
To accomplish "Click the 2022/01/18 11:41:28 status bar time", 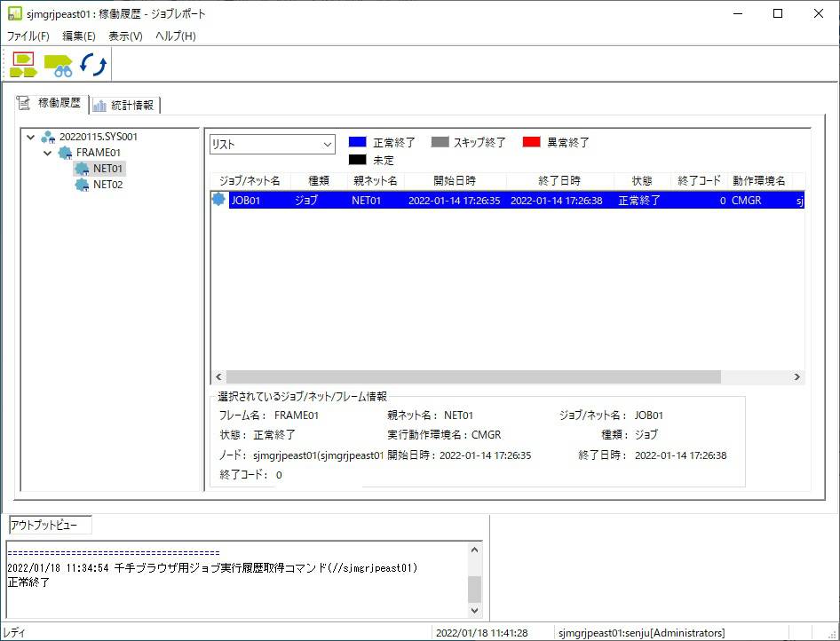I will click(481, 633).
